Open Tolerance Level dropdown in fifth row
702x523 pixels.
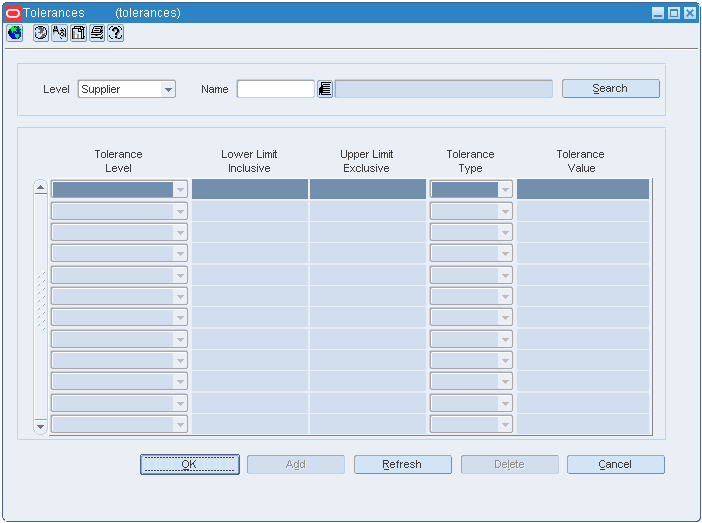(x=119, y=275)
